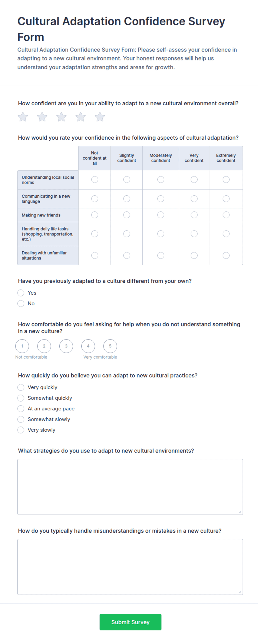Pick Very confident for daily life tasks

coord(194,234)
